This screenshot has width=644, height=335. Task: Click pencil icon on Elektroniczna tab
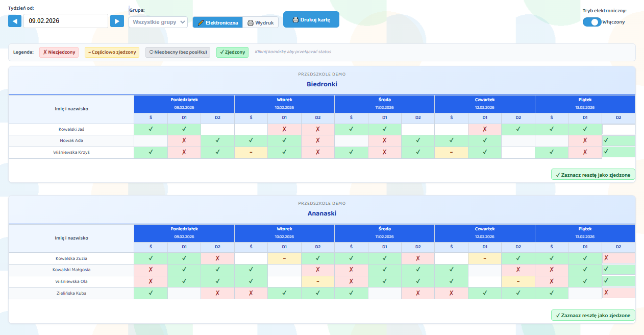pos(201,23)
